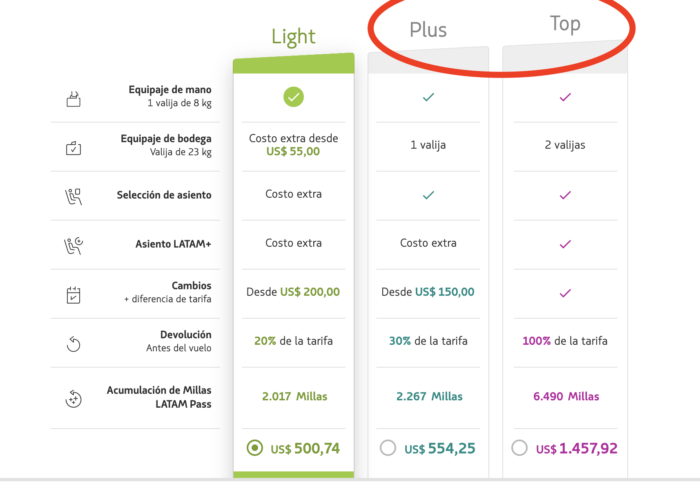This screenshot has height=500, width=700.
Task: Click the Plus column hand luggage checkmark
Action: click(x=428, y=97)
